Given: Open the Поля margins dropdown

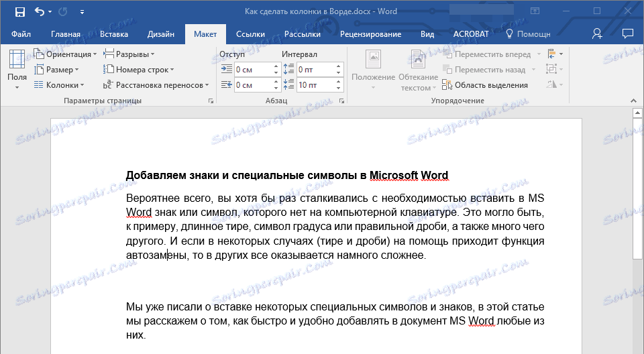Looking at the screenshot, I should pos(17,70).
